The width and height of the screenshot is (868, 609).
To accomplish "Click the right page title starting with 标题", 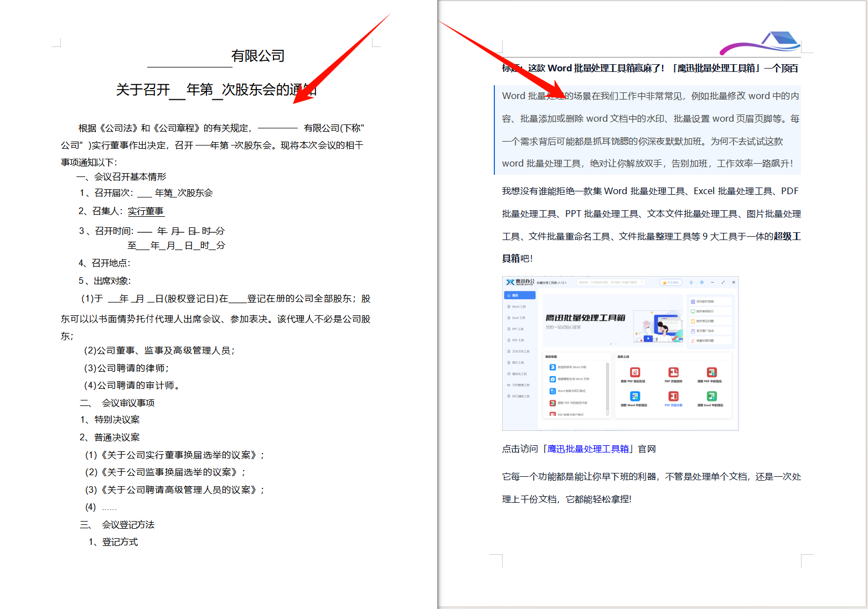I will (650, 69).
